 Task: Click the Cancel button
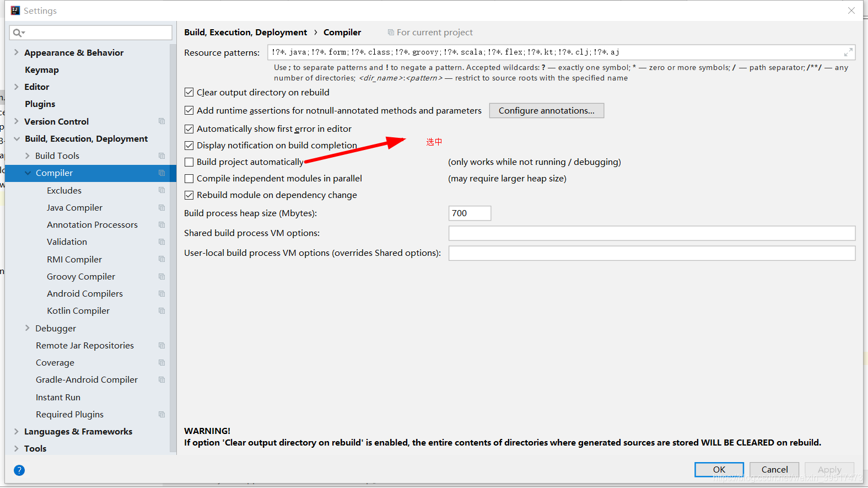[x=774, y=470]
